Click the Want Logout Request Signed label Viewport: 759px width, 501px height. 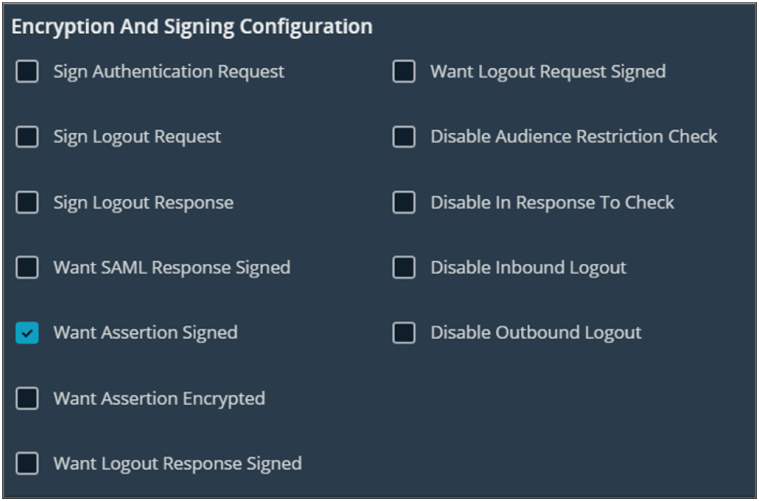547,72
